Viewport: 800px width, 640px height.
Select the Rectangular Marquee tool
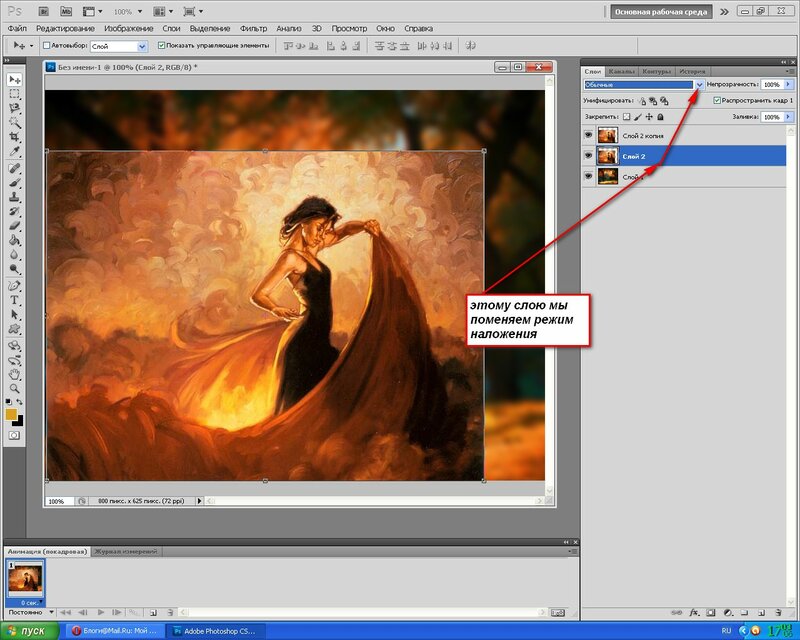tap(14, 94)
